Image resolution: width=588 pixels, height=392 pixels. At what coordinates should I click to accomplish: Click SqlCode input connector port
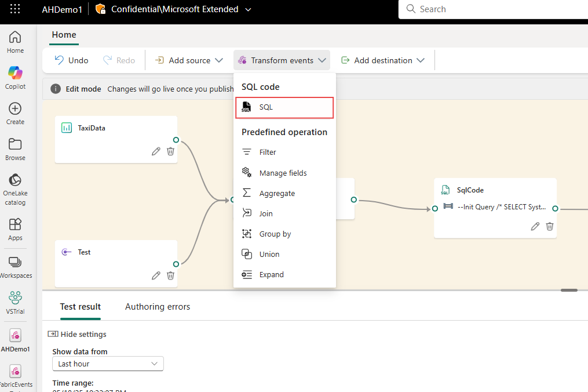click(435, 208)
